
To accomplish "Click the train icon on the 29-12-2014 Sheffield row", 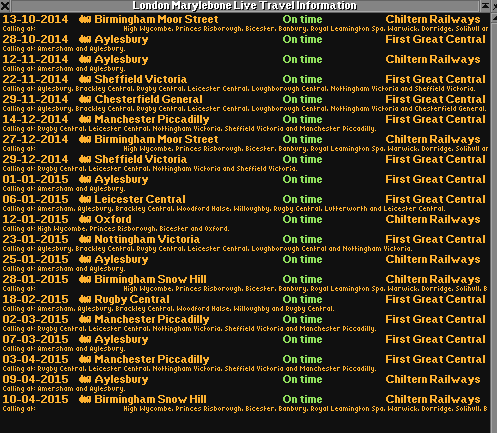I will (85, 160).
